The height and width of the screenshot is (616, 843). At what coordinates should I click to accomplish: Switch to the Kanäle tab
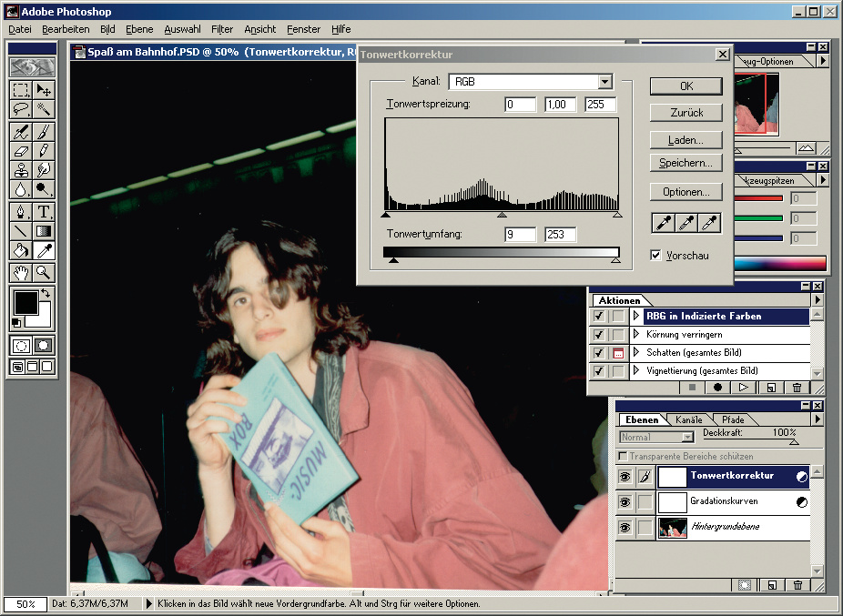687,419
